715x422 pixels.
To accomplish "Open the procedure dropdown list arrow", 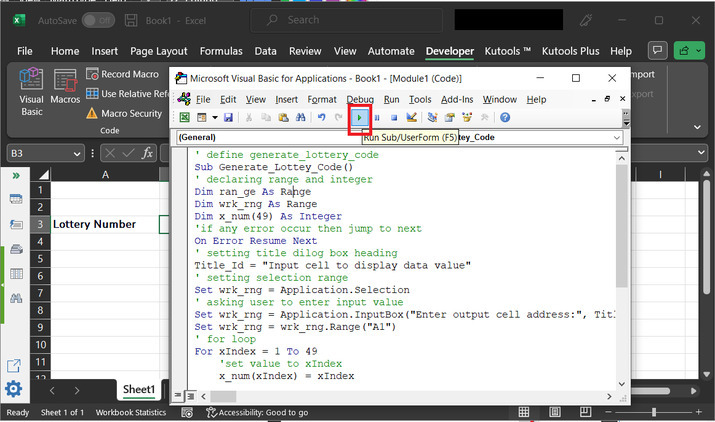I will (x=617, y=137).
